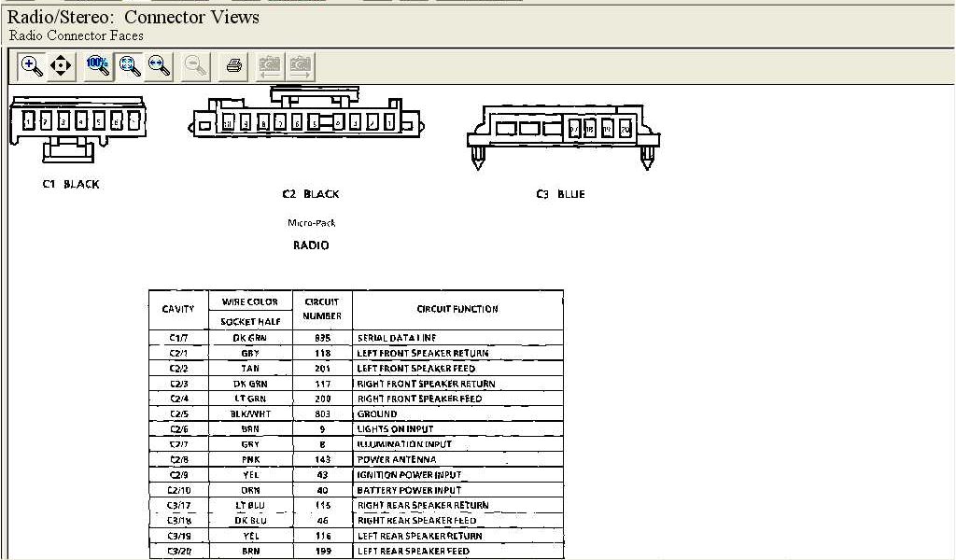
Task: Click the 'Circuit Function' column header
Action: click(x=457, y=309)
